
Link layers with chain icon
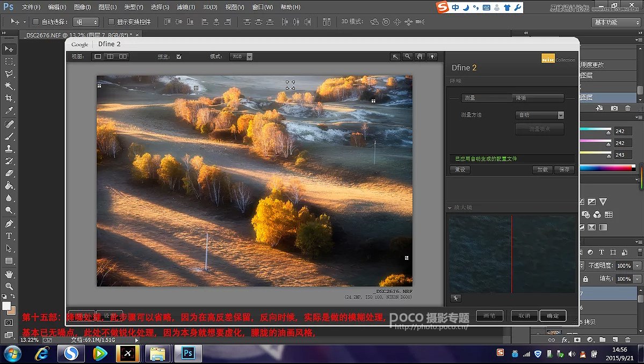point(552,340)
